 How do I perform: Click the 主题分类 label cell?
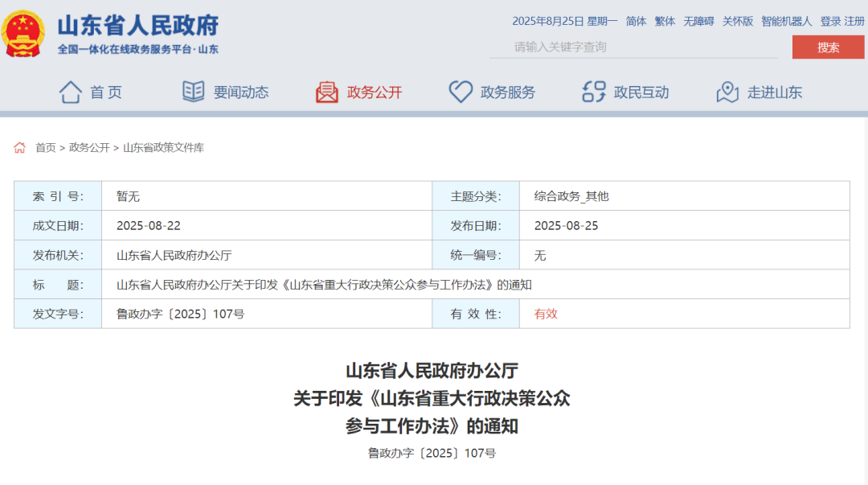click(476, 196)
